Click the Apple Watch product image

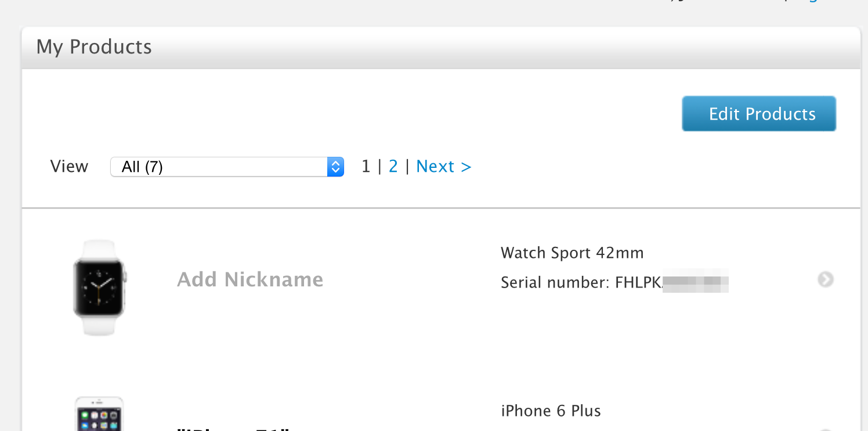[x=100, y=288]
